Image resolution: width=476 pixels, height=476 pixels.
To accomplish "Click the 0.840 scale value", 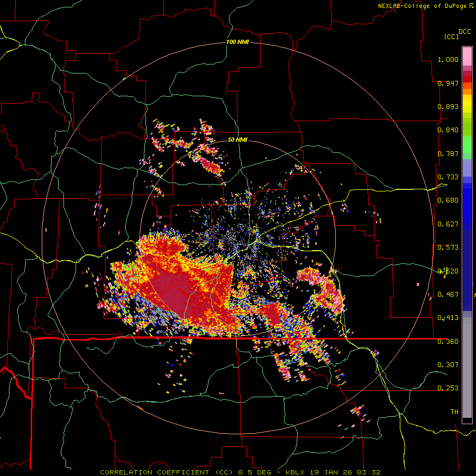I will pyautogui.click(x=448, y=130).
